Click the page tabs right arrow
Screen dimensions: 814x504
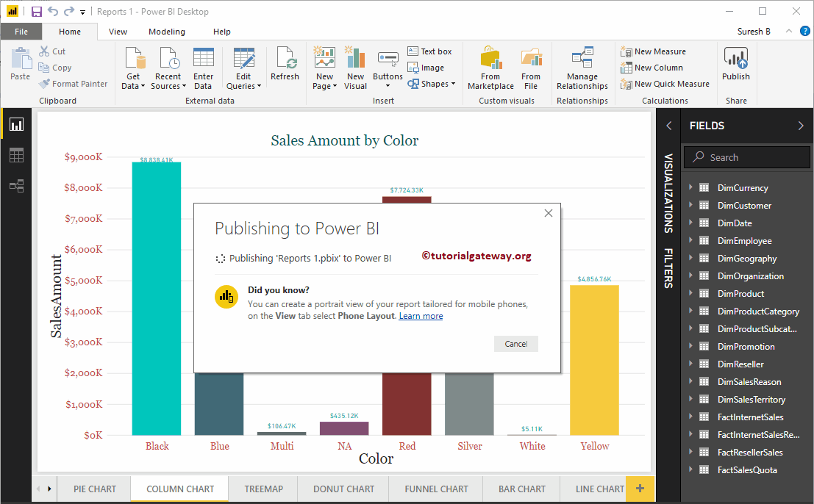point(49,489)
